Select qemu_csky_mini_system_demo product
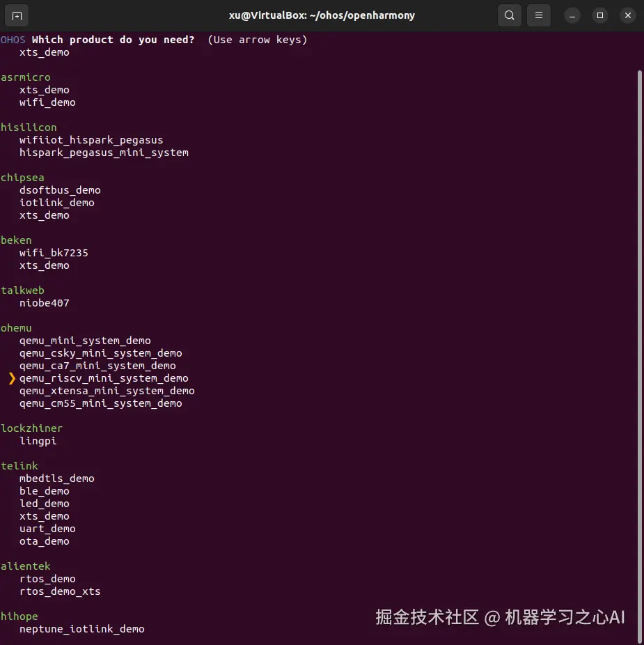 pyautogui.click(x=100, y=353)
